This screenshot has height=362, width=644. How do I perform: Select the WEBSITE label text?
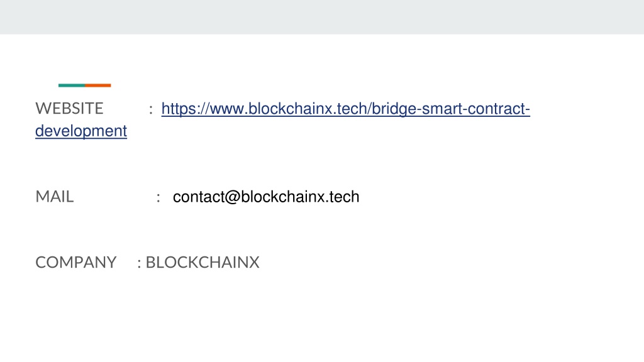(69, 109)
